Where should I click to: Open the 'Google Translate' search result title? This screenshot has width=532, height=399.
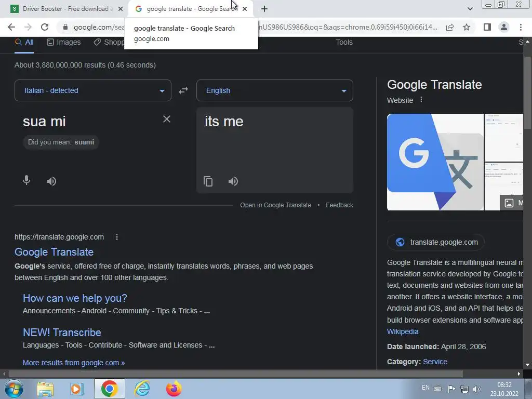tap(54, 252)
